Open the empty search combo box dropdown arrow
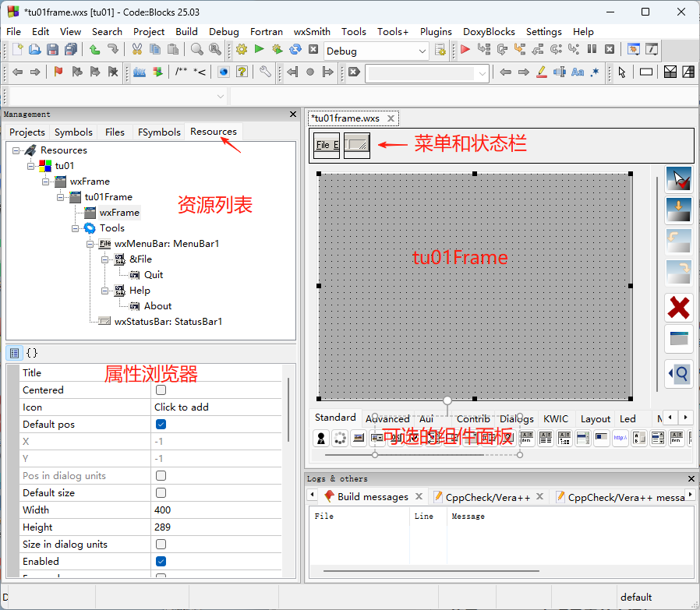This screenshot has width=700, height=610. pyautogui.click(x=483, y=73)
